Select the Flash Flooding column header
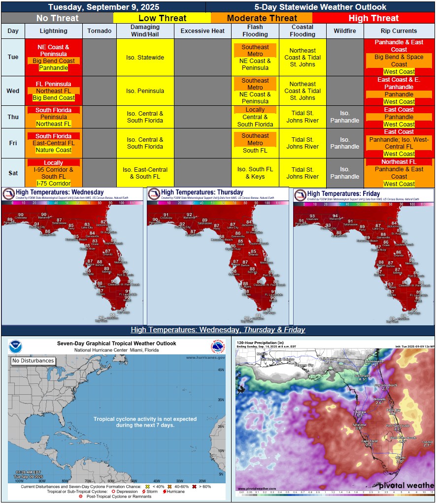The image size is (436, 504). point(255,31)
